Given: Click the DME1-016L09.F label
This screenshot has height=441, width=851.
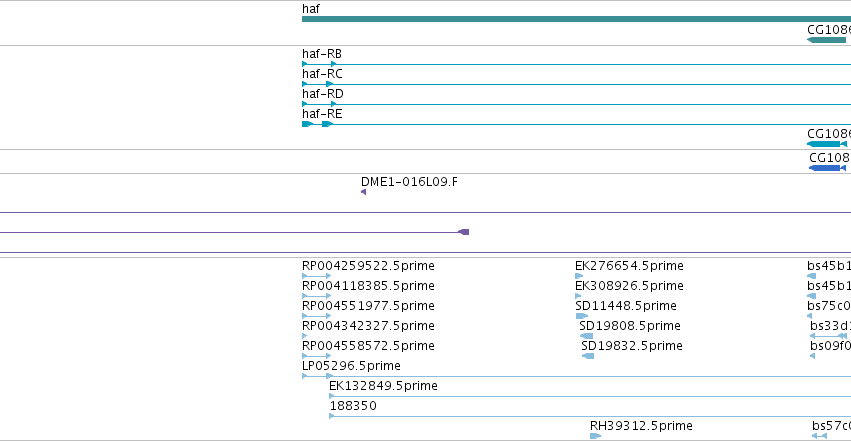Looking at the screenshot, I should coord(409,182).
